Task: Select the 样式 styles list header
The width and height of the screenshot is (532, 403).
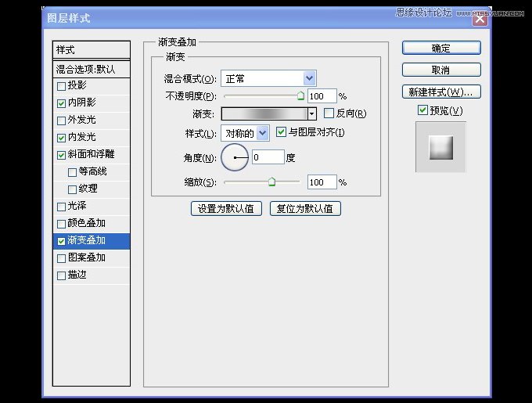Action: (92, 50)
